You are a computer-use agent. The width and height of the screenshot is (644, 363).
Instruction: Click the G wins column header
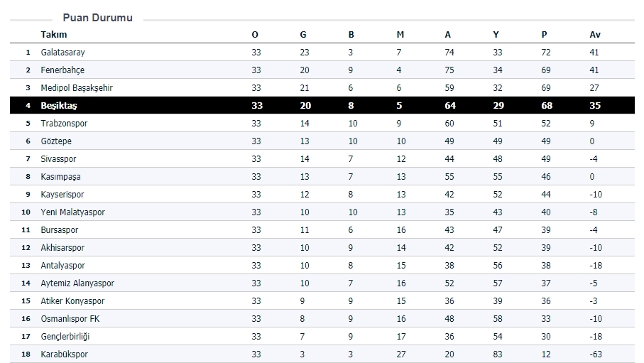pos(303,34)
